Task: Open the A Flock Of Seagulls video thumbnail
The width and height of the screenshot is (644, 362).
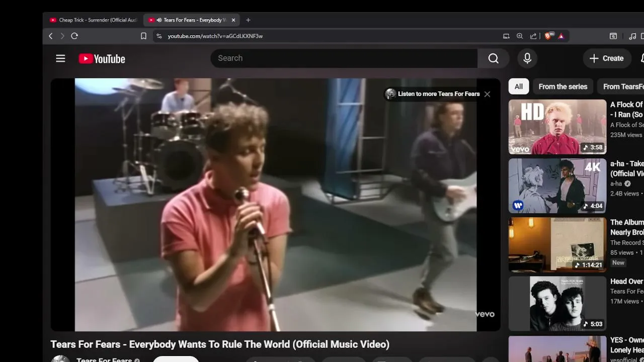Action: tap(557, 127)
